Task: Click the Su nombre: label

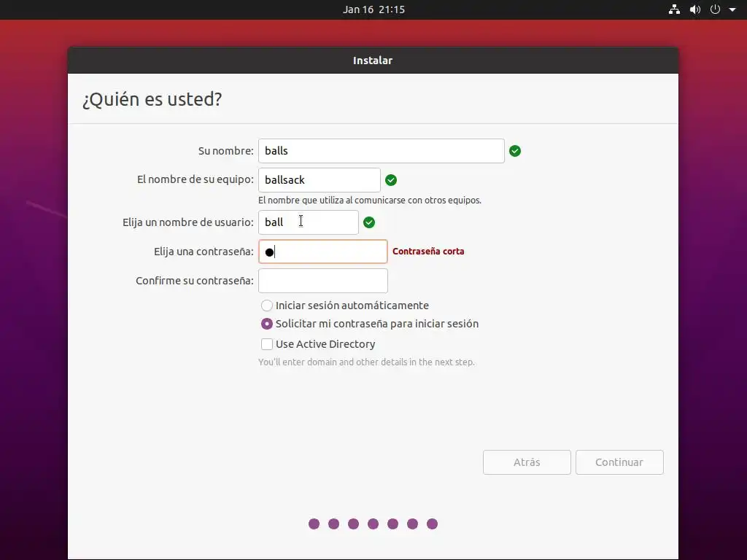Action: (x=226, y=151)
